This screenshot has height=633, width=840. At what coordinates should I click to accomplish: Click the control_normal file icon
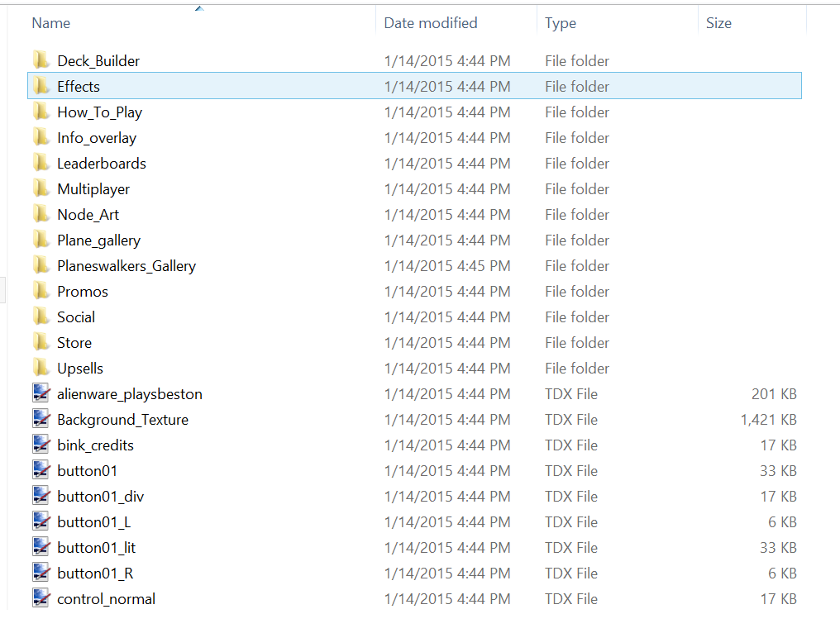point(41,598)
